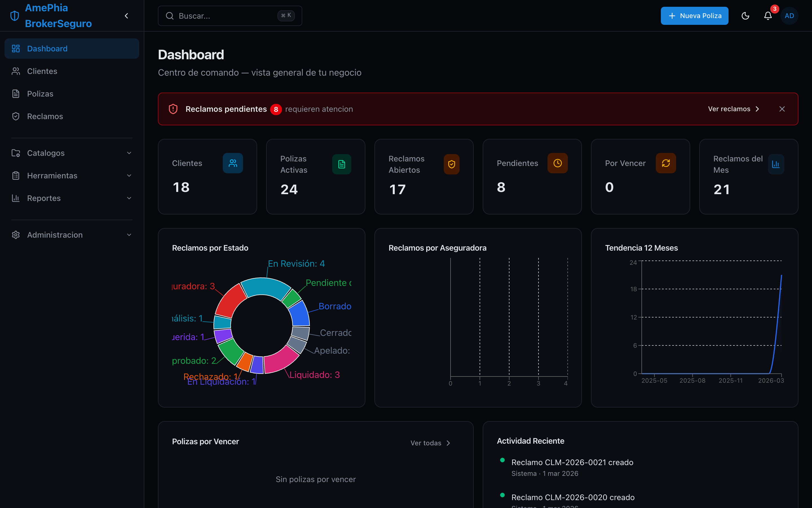The width and height of the screenshot is (812, 508).
Task: Open Clientes in the sidebar
Action: [x=72, y=71]
